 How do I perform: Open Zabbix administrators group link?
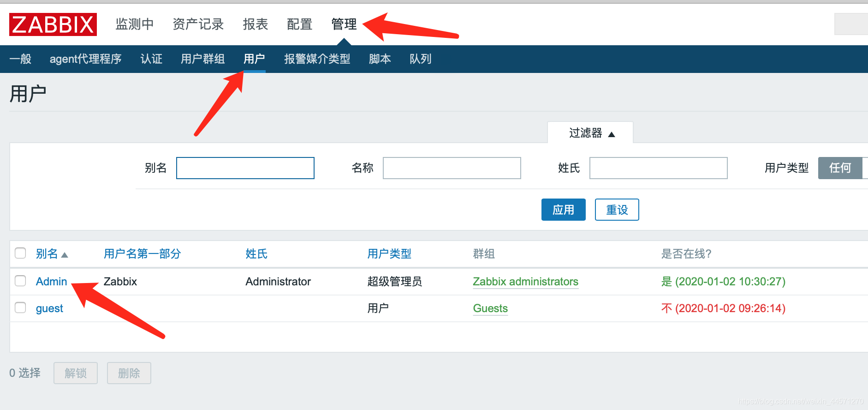point(526,282)
